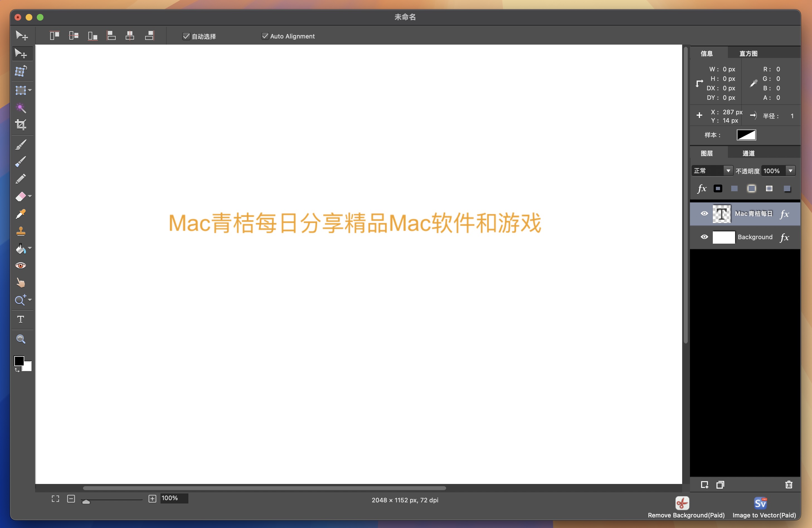Click the black foreground color swatch
812x528 pixels.
click(19, 361)
